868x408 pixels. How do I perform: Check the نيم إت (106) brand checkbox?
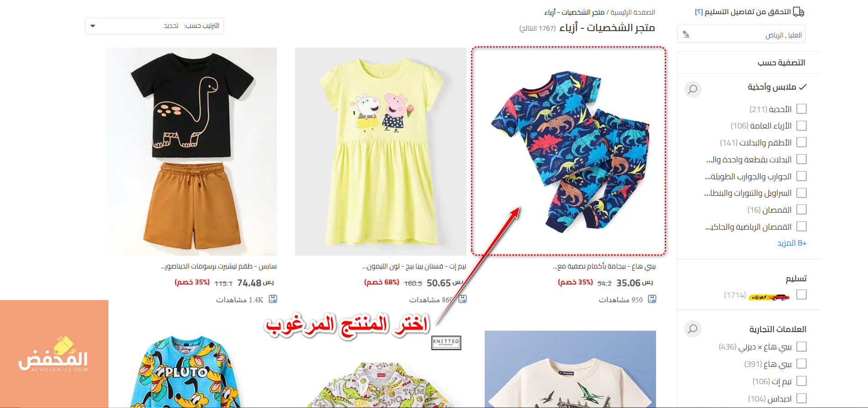[801, 381]
